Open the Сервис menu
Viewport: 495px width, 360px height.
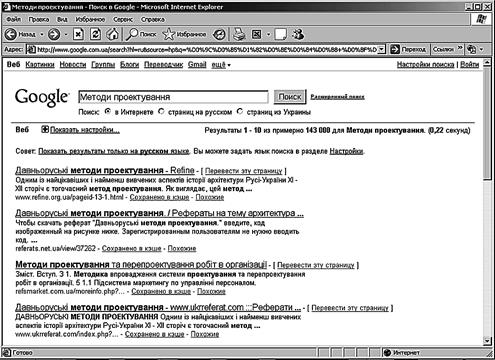pyautogui.click(x=123, y=19)
